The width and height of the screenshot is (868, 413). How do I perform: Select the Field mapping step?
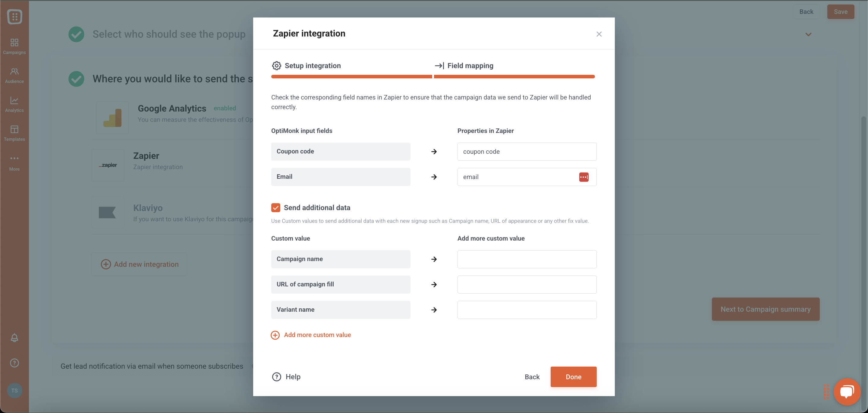(x=464, y=66)
